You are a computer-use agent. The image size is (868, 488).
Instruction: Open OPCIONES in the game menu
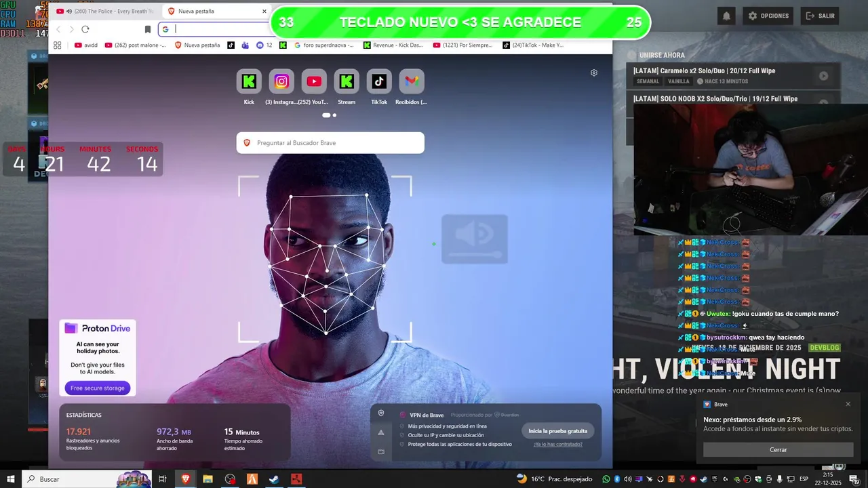(768, 16)
